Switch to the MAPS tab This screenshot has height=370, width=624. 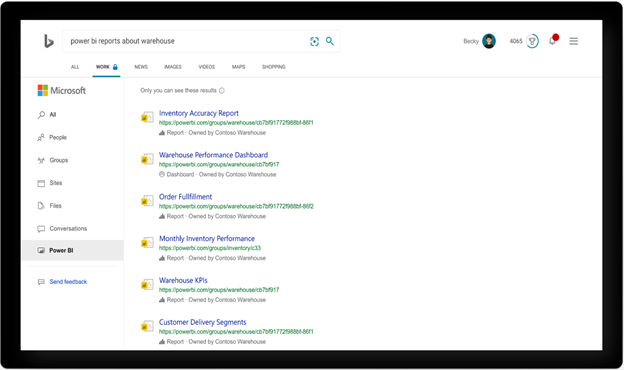click(x=238, y=67)
